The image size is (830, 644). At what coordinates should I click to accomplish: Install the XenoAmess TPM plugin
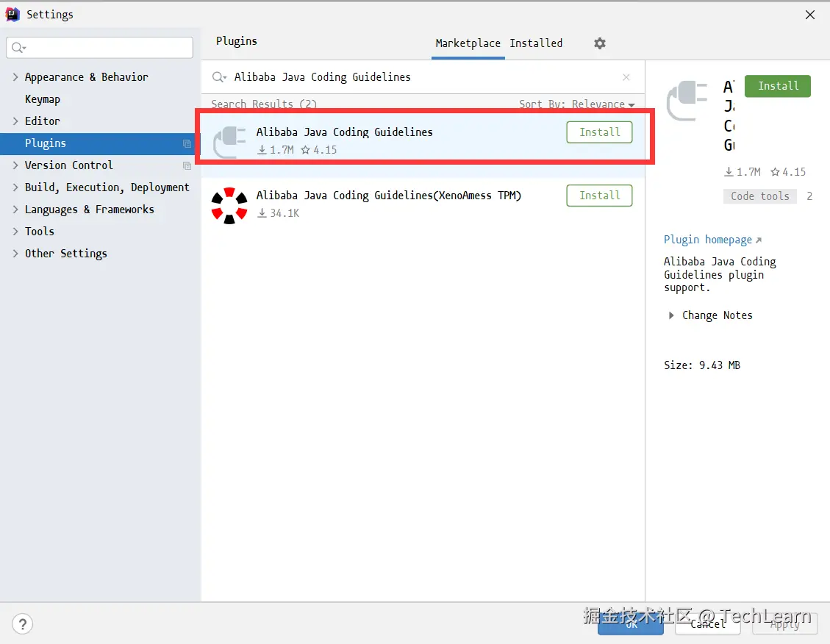point(599,196)
